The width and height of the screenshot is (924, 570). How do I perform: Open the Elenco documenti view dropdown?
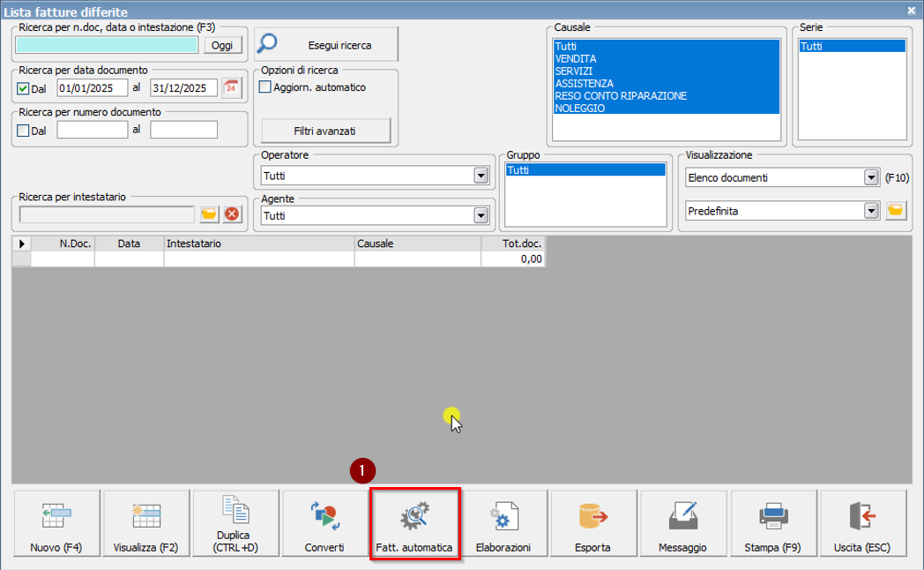872,177
